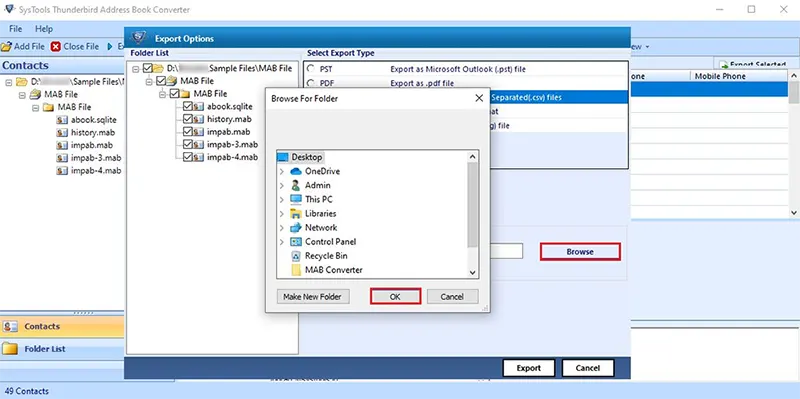Expand the Libraries node in folder browser
This screenshot has height=399, width=800.
point(282,213)
